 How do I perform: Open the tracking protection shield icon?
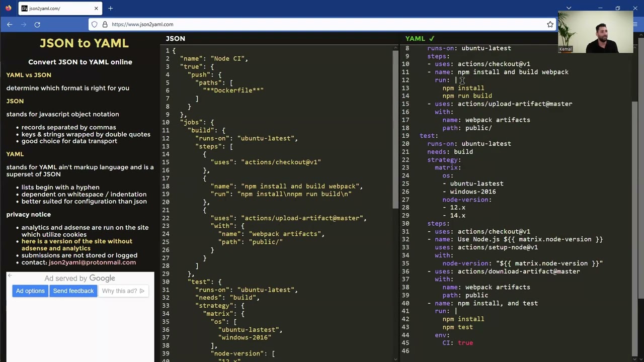tap(94, 24)
